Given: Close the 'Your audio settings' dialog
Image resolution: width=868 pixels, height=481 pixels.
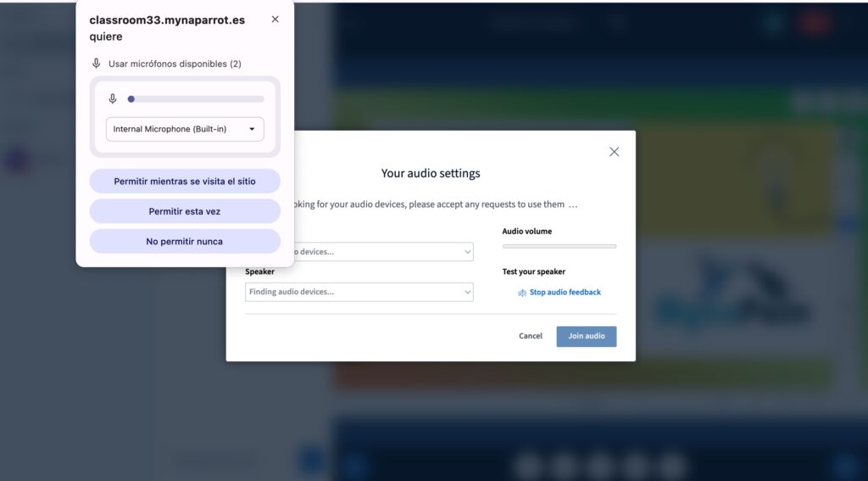Looking at the screenshot, I should tap(614, 152).
